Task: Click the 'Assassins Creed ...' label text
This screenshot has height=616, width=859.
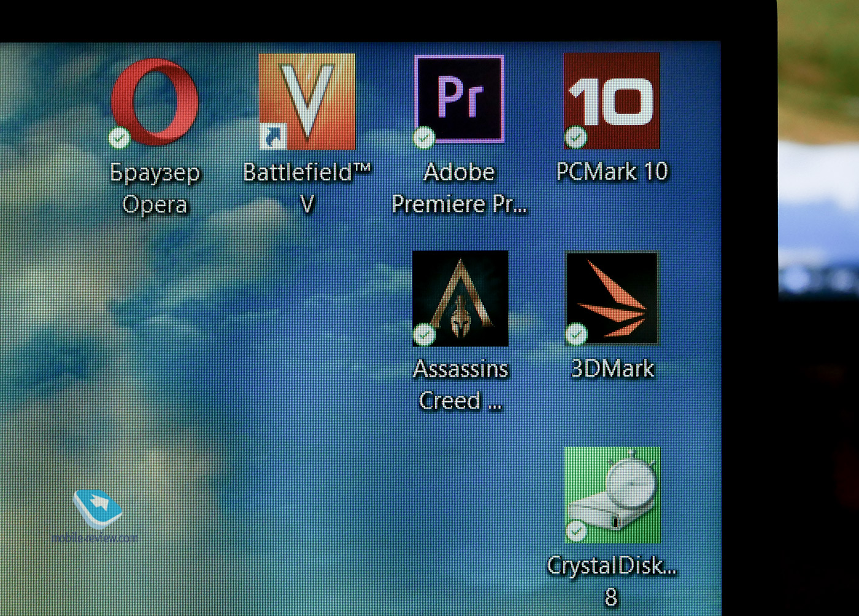Action: click(461, 385)
